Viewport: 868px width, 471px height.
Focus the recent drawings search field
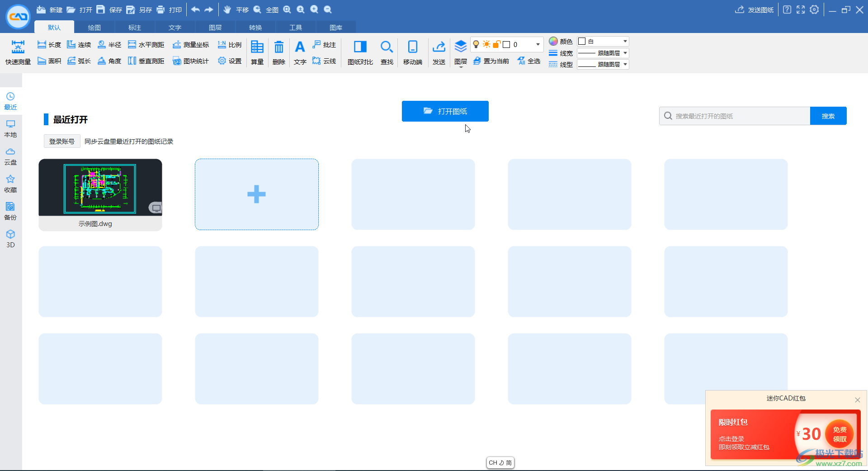pyautogui.click(x=735, y=116)
